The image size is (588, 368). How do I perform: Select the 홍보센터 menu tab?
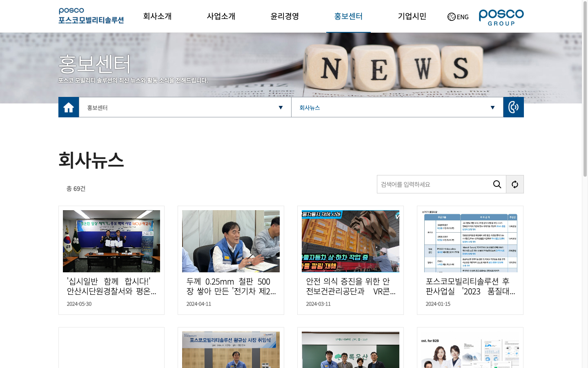coord(348,16)
